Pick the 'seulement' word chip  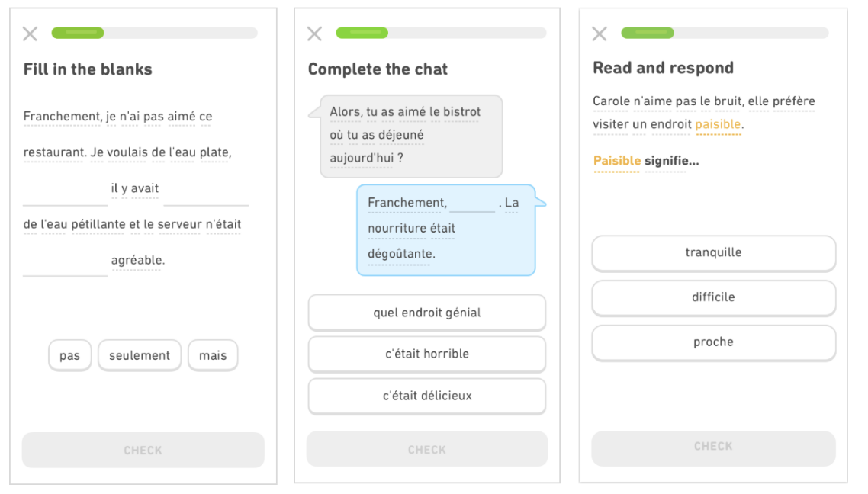[x=140, y=355]
